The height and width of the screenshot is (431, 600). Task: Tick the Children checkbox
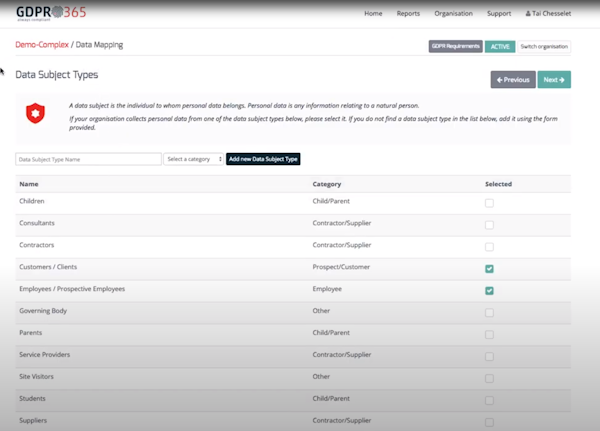click(489, 202)
